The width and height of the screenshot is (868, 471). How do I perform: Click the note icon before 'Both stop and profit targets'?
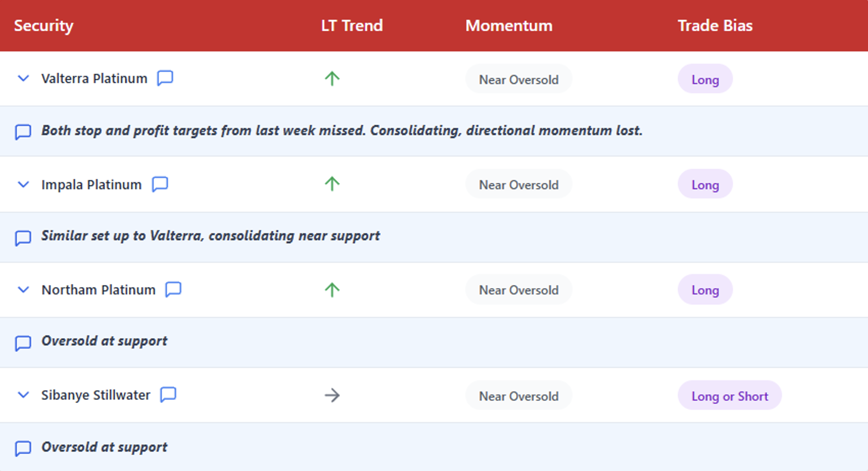[x=23, y=132]
